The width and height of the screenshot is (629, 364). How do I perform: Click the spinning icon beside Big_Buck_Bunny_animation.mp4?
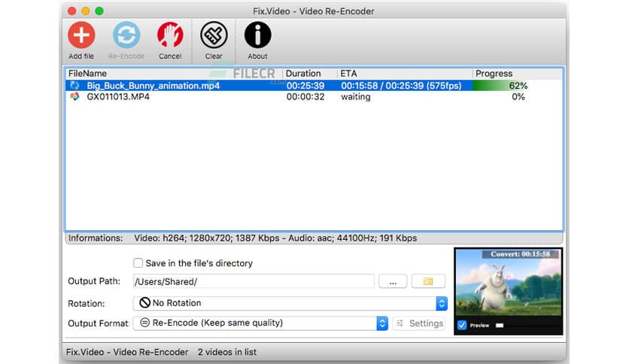74,86
